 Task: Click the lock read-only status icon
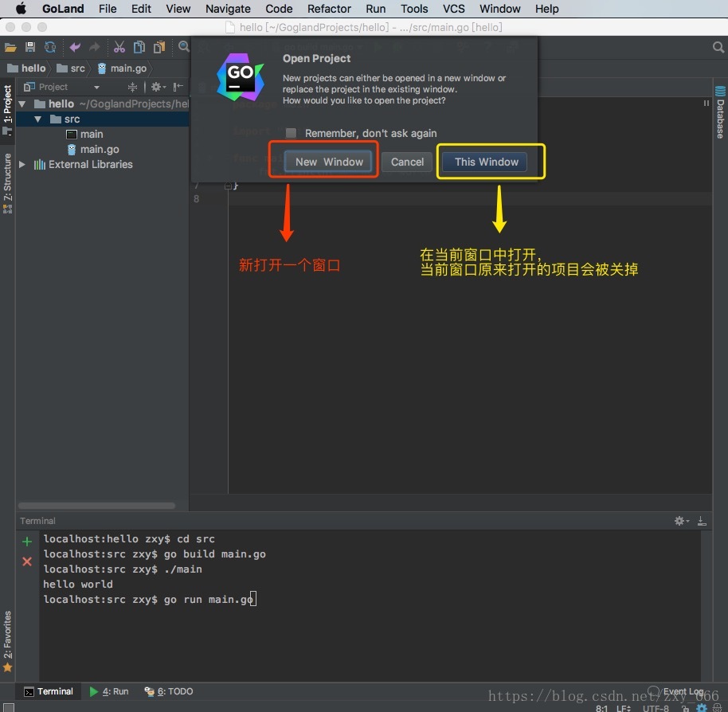click(x=685, y=708)
